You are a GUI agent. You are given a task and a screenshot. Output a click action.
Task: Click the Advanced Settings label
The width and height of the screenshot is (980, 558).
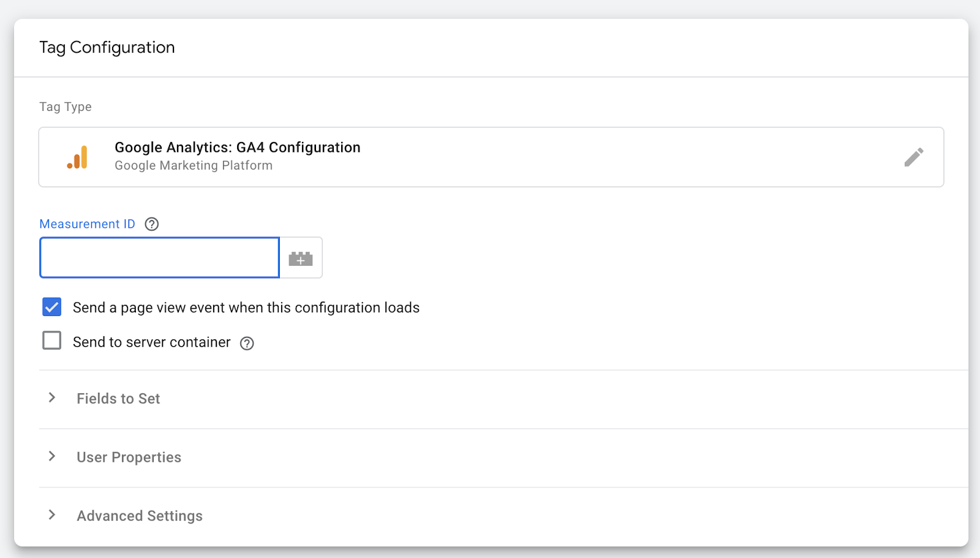click(140, 516)
